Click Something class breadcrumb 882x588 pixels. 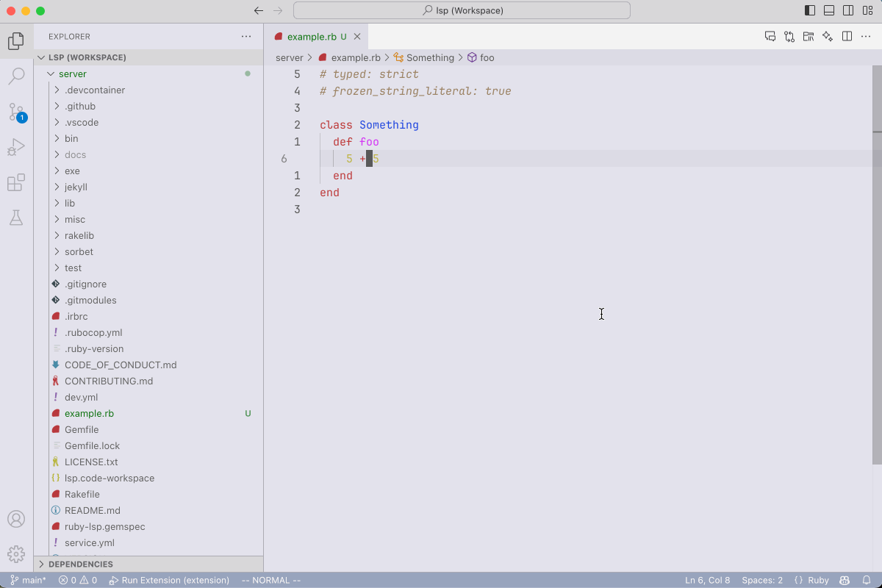(424, 57)
